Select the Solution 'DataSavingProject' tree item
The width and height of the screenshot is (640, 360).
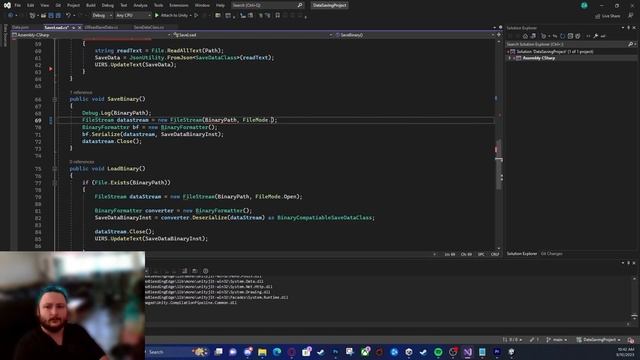[554, 52]
